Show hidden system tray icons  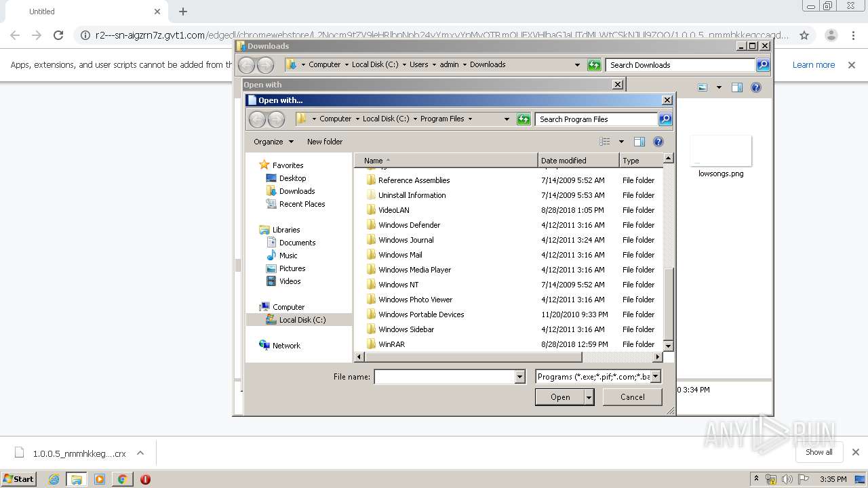(x=756, y=479)
